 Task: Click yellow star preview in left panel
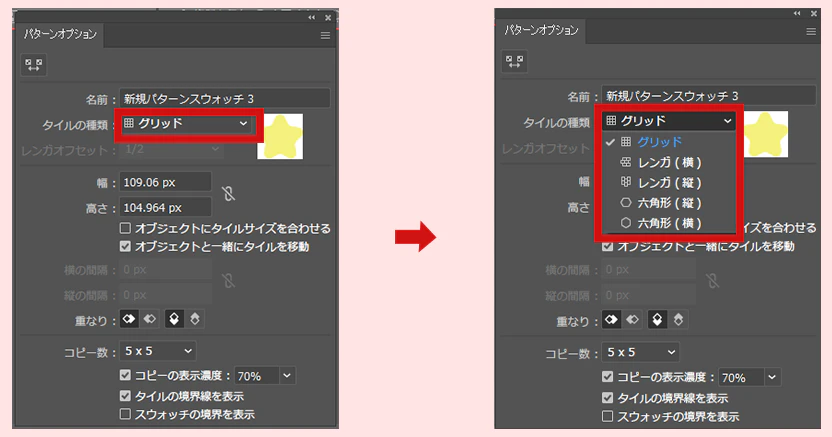[280, 136]
